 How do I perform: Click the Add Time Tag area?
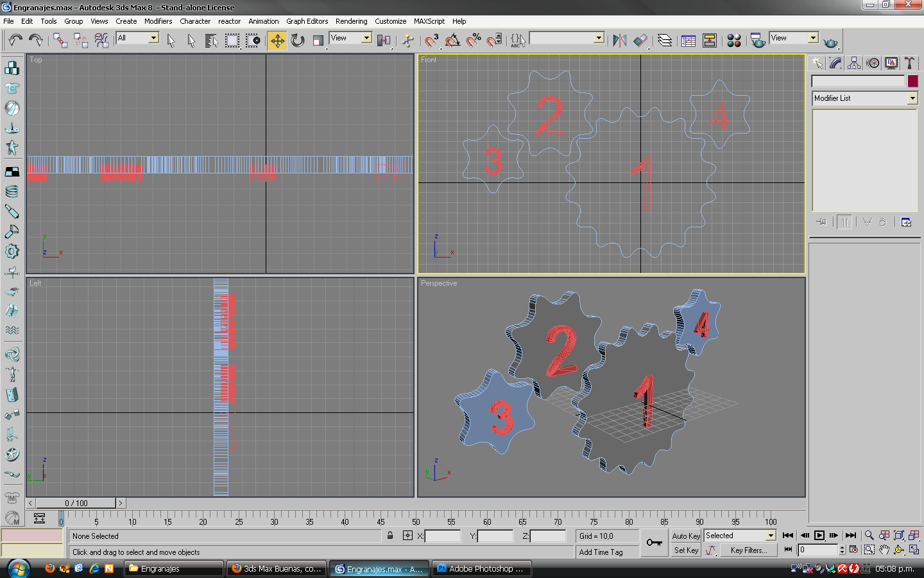point(606,552)
